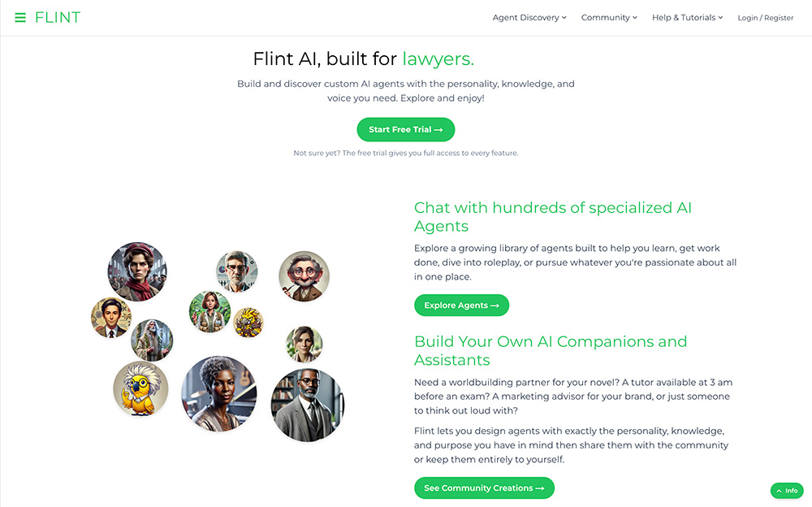Click the FLINT logo
The height and width of the screenshot is (507, 812).
58,18
